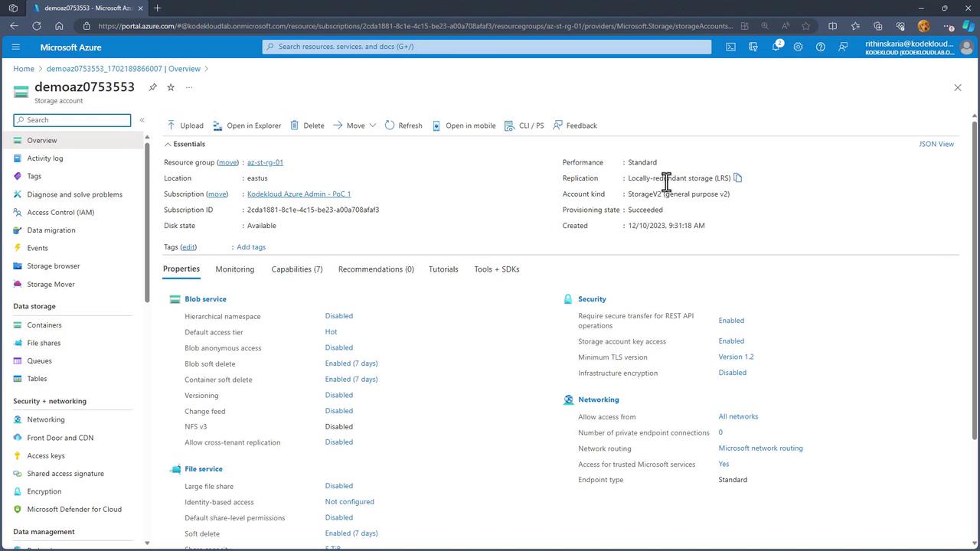Click the Search resources, services, and docs bar
The width and height of the screenshot is (980, 551).
[487, 47]
